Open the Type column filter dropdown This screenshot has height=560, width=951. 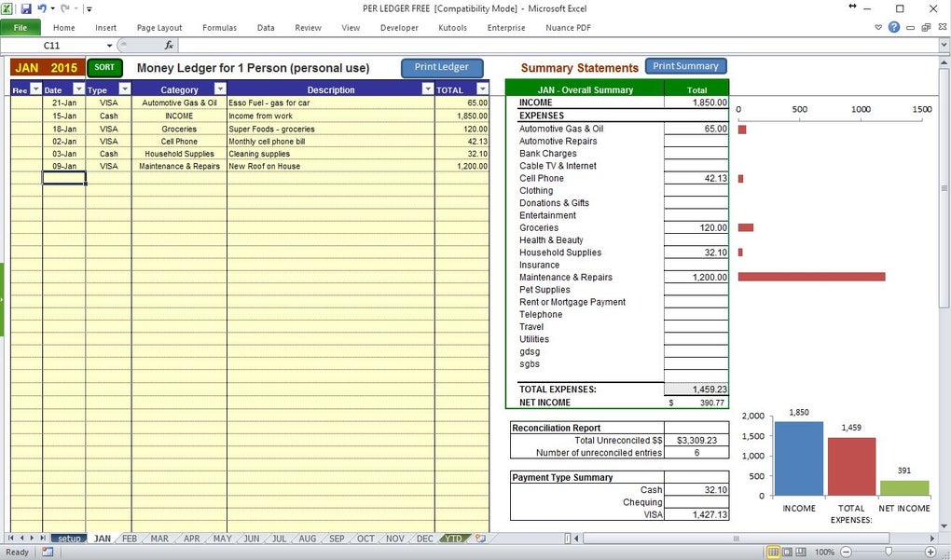(x=124, y=89)
